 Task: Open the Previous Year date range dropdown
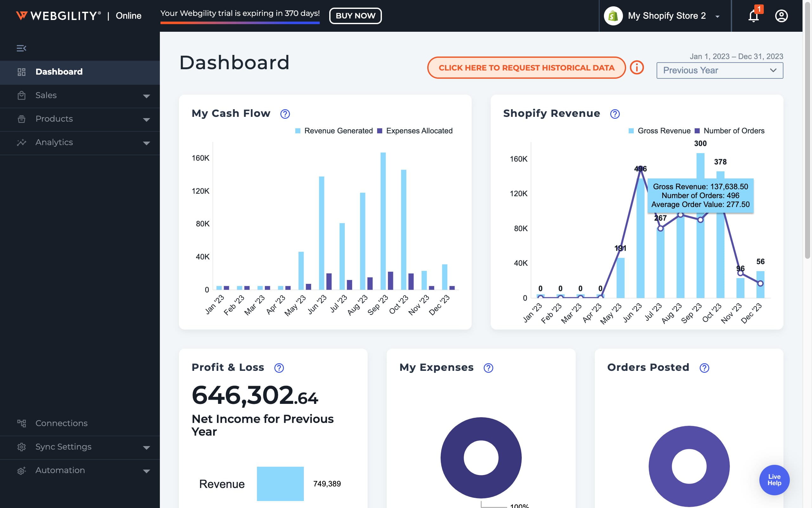[720, 70]
